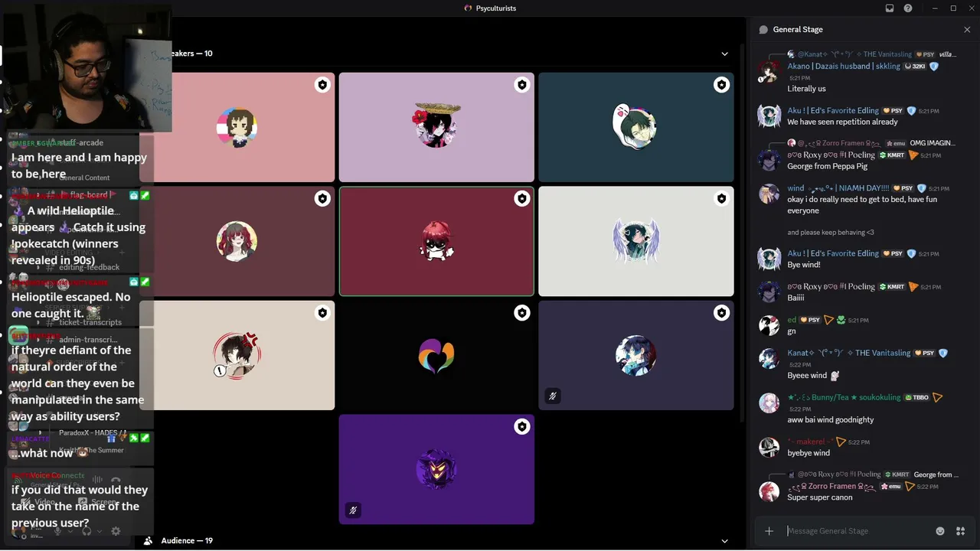Viewport: 980px width, 551px height.
Task: Click the TBBO tag beside Bunny/Tea
Action: pyautogui.click(x=917, y=398)
